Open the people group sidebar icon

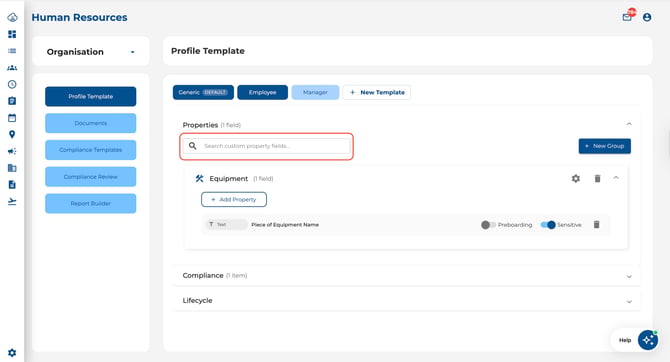coord(12,68)
